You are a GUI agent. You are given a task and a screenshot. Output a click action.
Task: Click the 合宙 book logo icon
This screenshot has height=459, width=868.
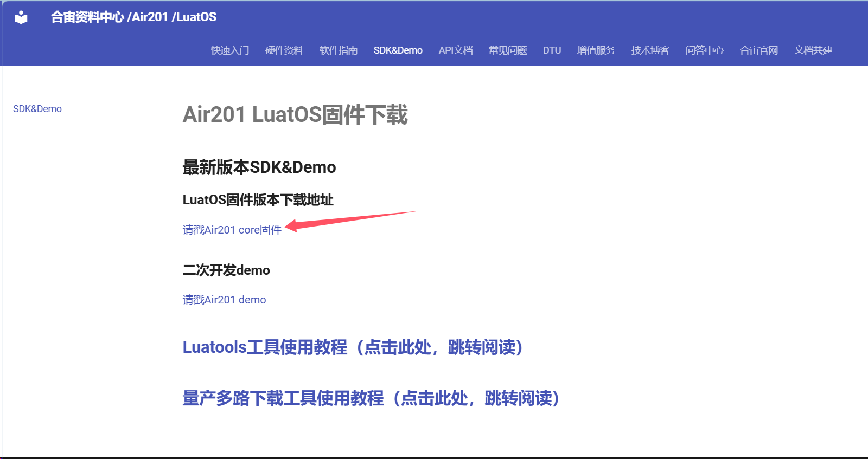tap(21, 17)
